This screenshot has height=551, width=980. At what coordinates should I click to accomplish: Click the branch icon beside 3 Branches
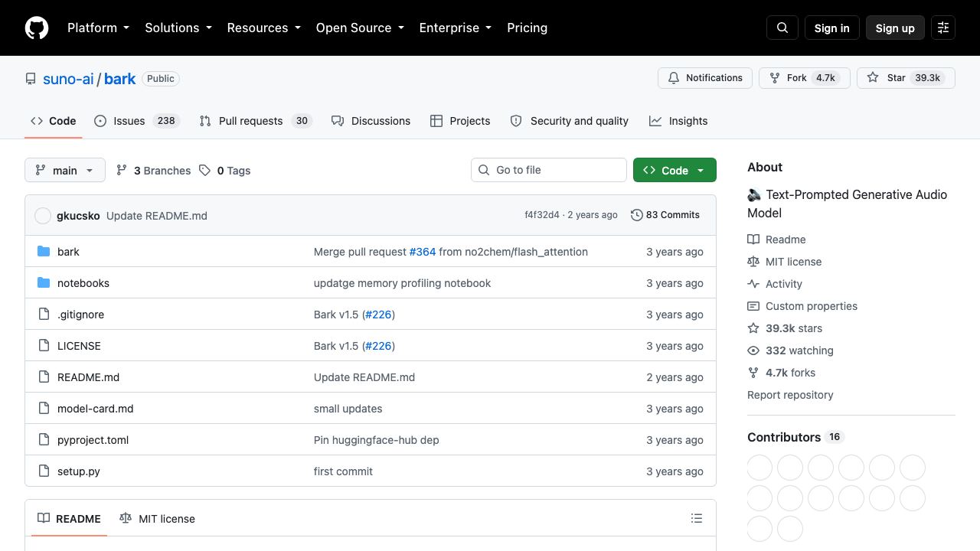(122, 171)
